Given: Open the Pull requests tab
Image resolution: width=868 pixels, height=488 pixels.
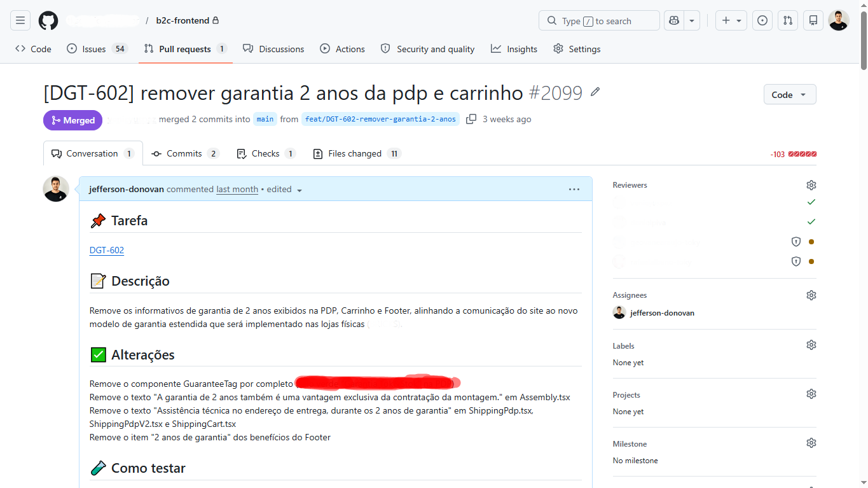Looking at the screenshot, I should click(x=186, y=49).
